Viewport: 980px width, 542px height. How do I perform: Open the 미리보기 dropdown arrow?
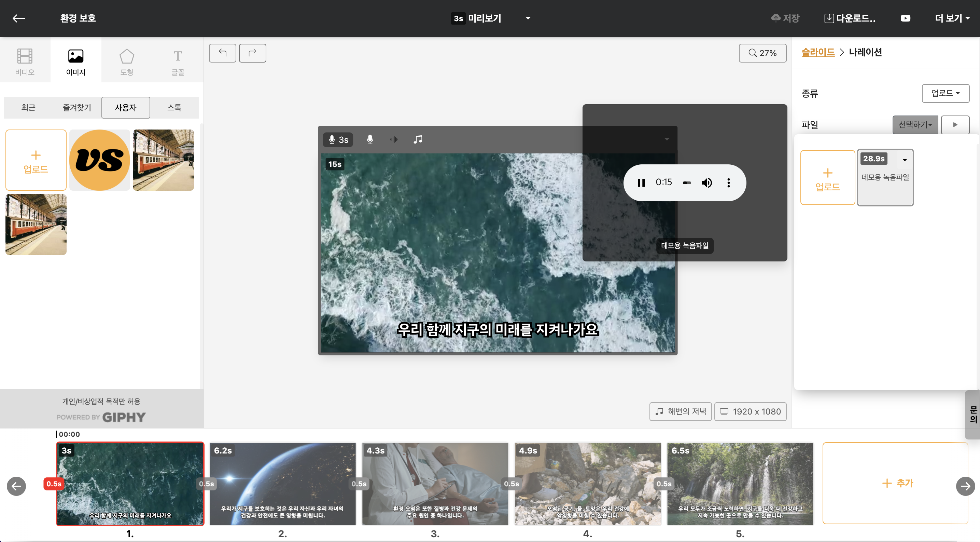coord(528,18)
